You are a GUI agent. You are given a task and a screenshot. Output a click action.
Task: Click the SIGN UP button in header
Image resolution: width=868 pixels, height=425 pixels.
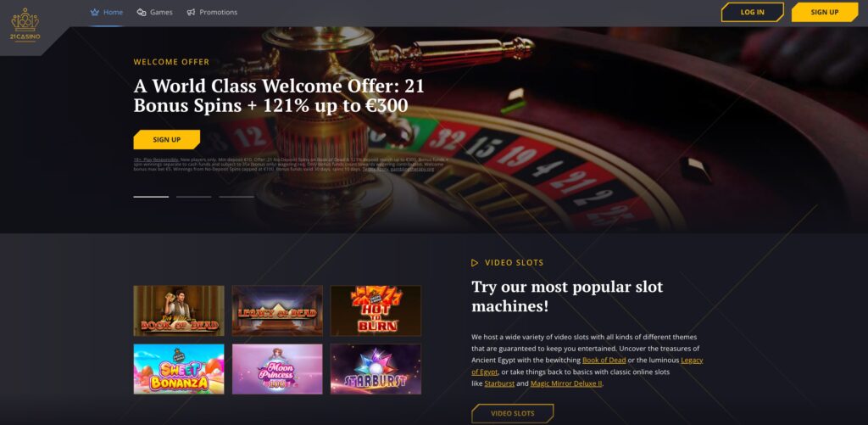tap(825, 12)
